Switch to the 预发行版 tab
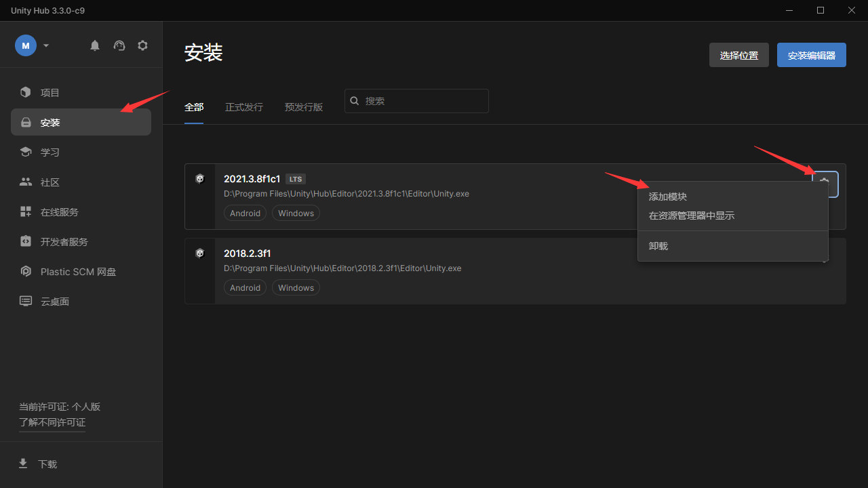This screenshot has width=868, height=488. tap(304, 107)
